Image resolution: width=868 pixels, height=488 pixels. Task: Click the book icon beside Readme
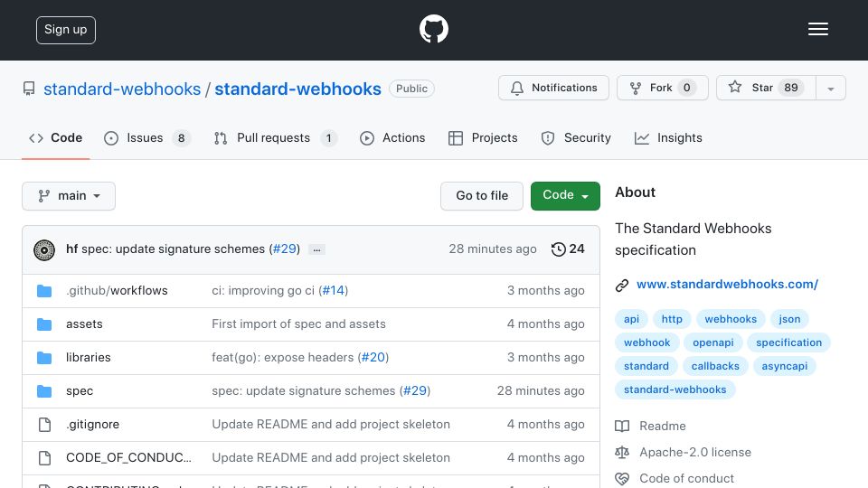click(x=622, y=426)
